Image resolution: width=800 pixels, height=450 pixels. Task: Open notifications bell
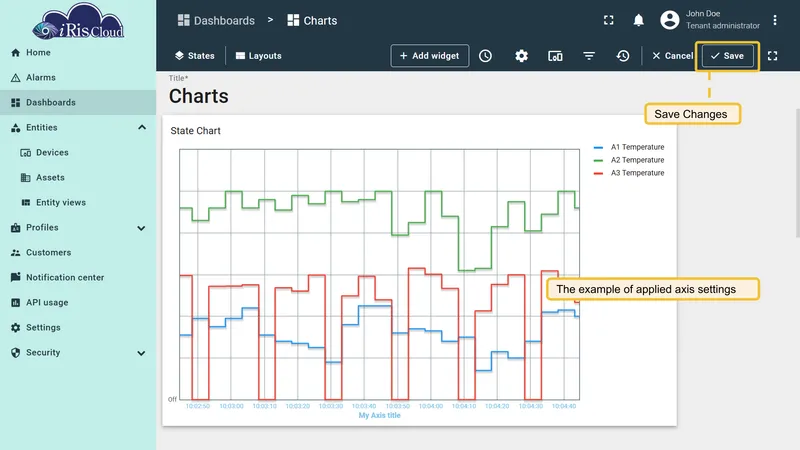638,20
